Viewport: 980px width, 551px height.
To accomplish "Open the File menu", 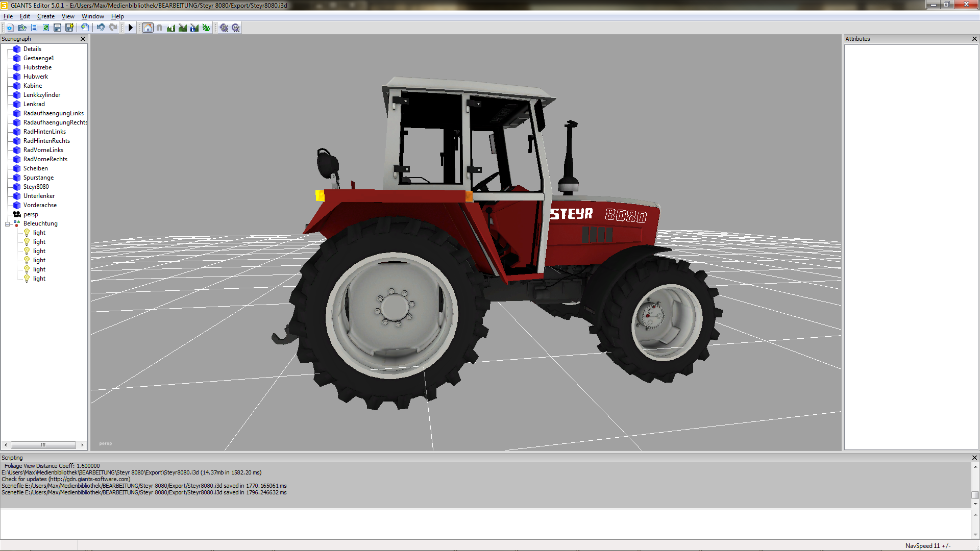I will [8, 16].
